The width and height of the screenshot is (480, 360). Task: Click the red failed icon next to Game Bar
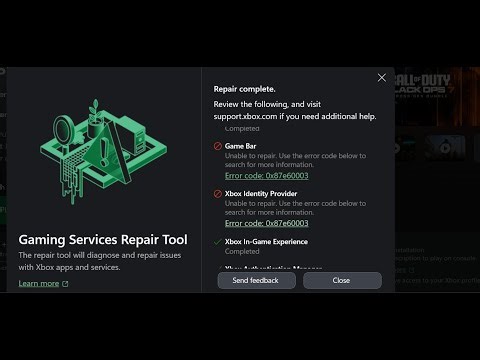point(217,146)
